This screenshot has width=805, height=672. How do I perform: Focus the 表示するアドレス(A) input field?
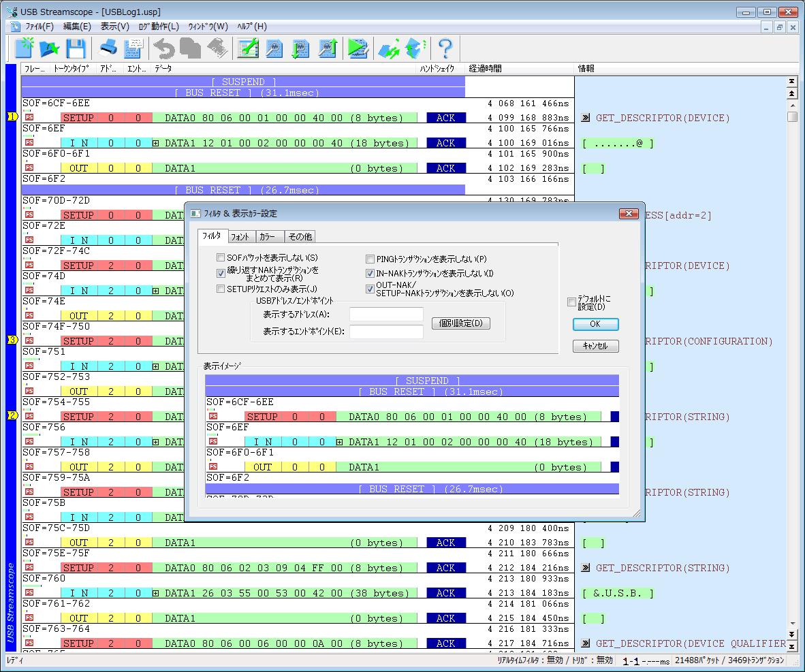(x=386, y=314)
